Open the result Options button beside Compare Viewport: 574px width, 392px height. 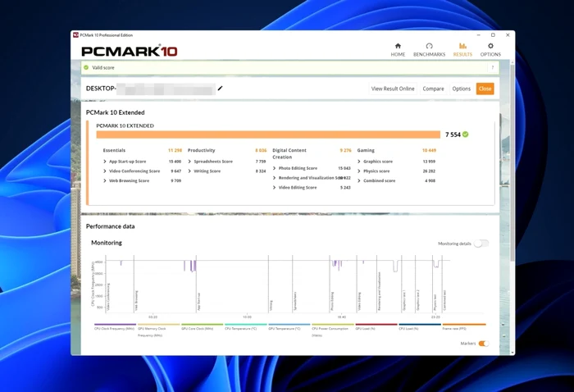point(461,89)
